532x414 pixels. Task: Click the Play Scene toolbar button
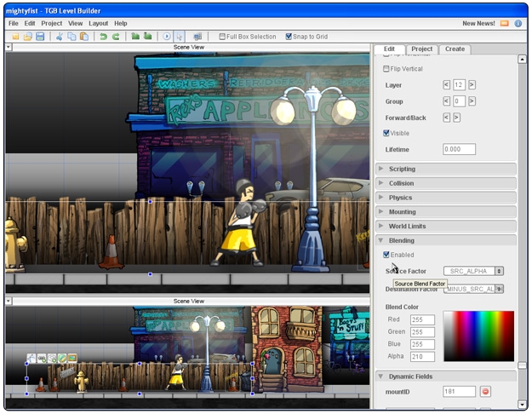click(x=166, y=37)
